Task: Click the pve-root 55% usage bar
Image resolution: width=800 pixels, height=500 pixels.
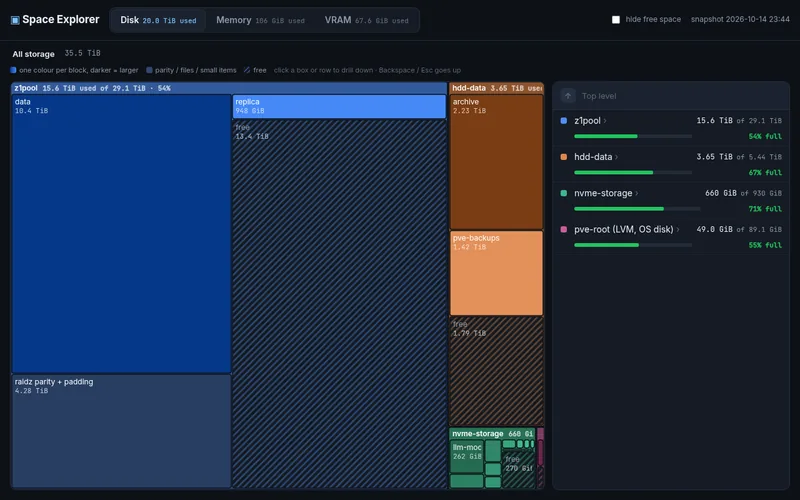Action: [633, 245]
